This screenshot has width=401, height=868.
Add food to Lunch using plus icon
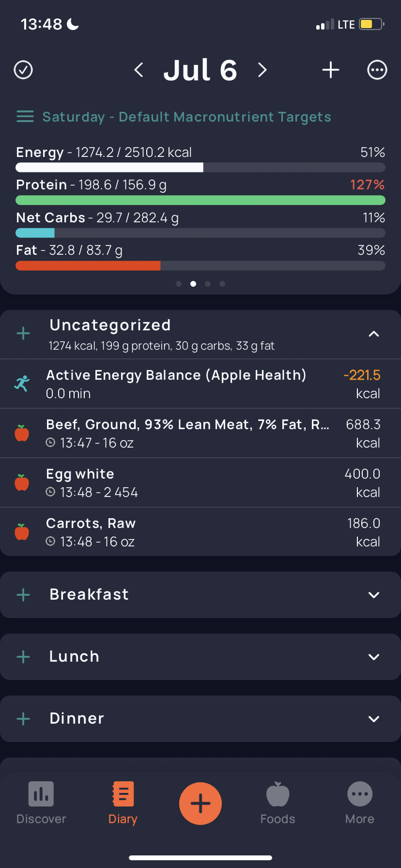point(23,657)
